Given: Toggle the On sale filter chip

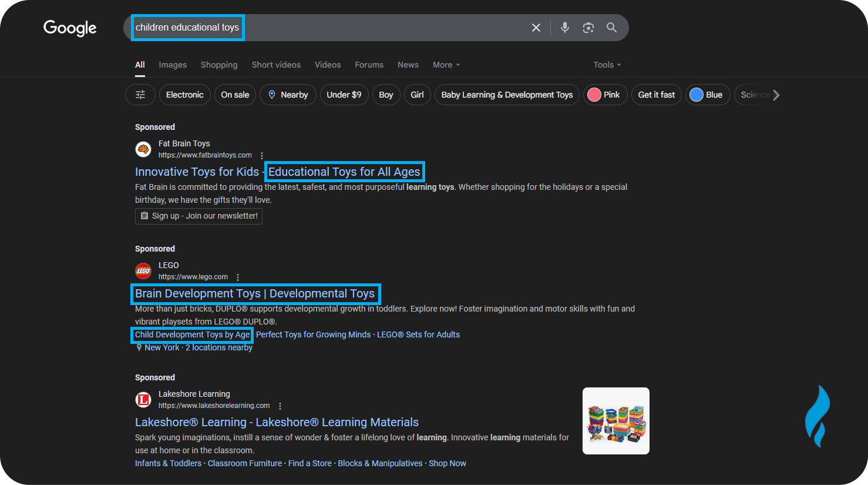Looking at the screenshot, I should tap(235, 95).
